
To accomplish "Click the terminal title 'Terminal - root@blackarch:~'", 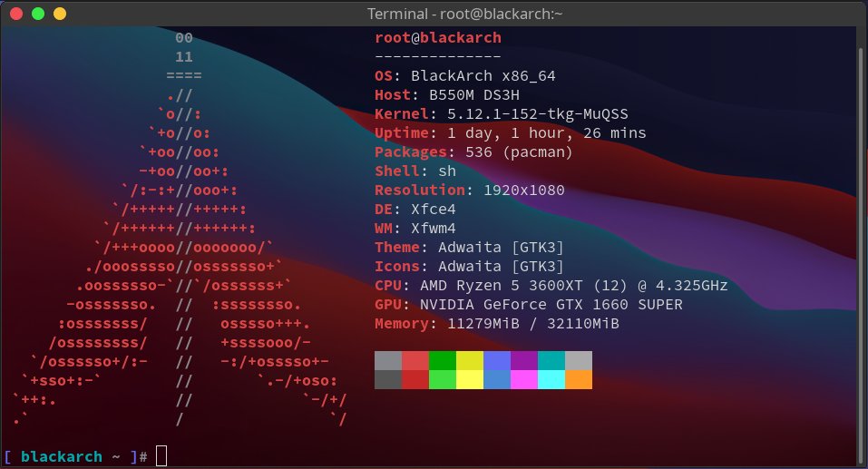I will point(464,14).
